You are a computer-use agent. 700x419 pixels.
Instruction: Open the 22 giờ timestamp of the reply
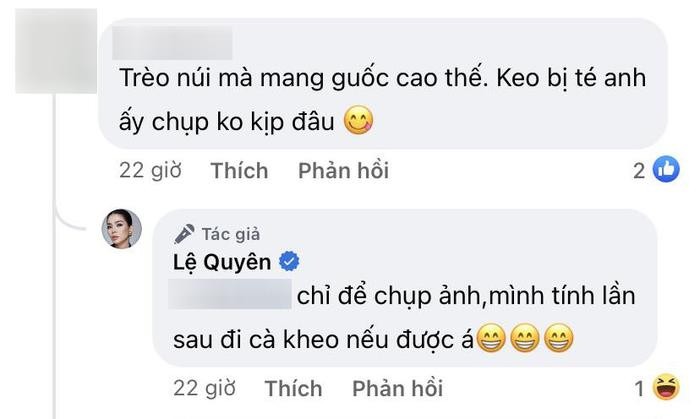[206, 388]
